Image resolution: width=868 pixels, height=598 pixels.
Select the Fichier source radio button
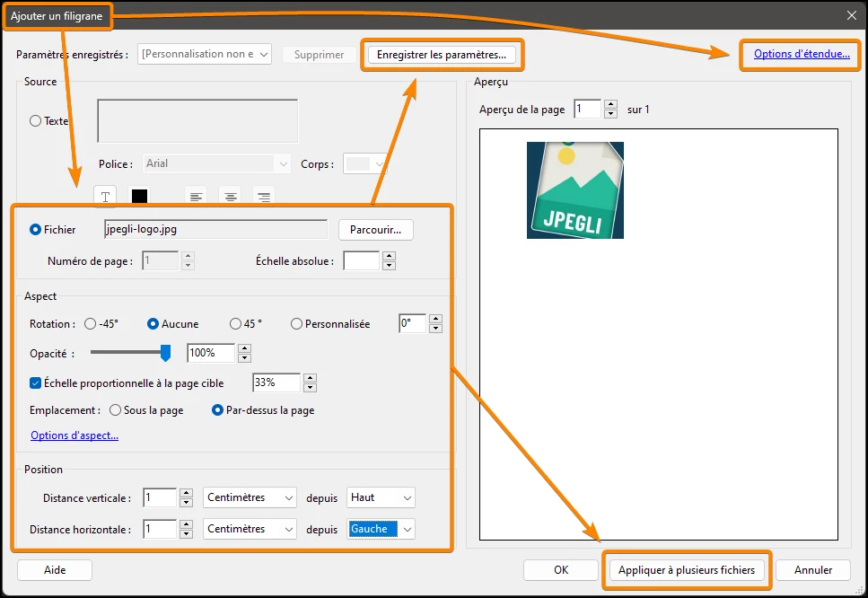(35, 229)
